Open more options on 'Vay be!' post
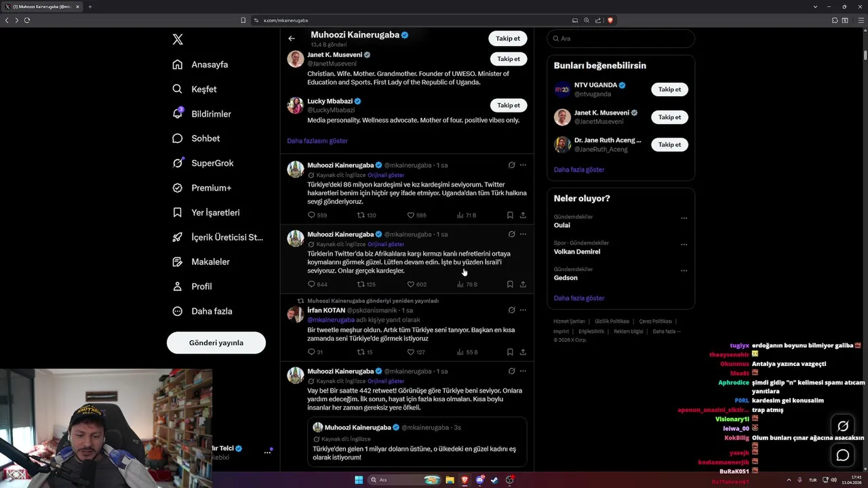The width and height of the screenshot is (868, 488). point(523,371)
